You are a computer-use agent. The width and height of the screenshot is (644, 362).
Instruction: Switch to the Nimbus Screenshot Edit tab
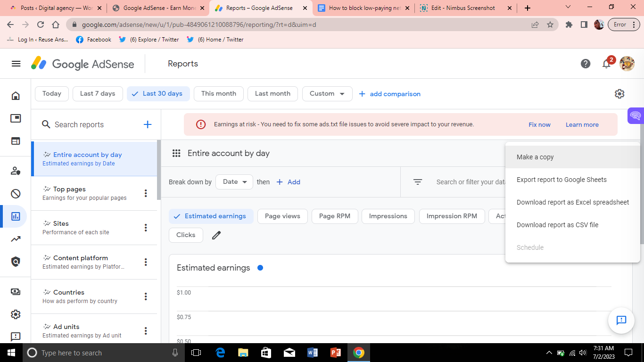coord(466,8)
